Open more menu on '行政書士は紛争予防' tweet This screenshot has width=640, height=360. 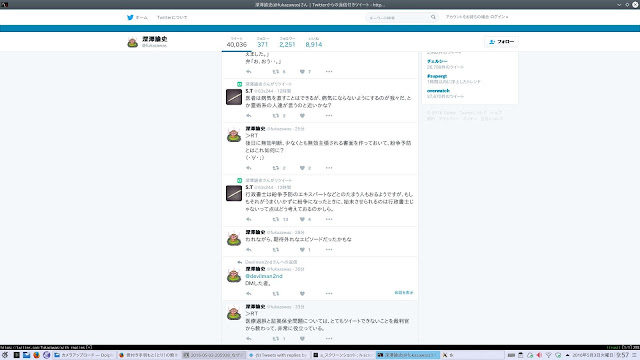[x=329, y=219]
